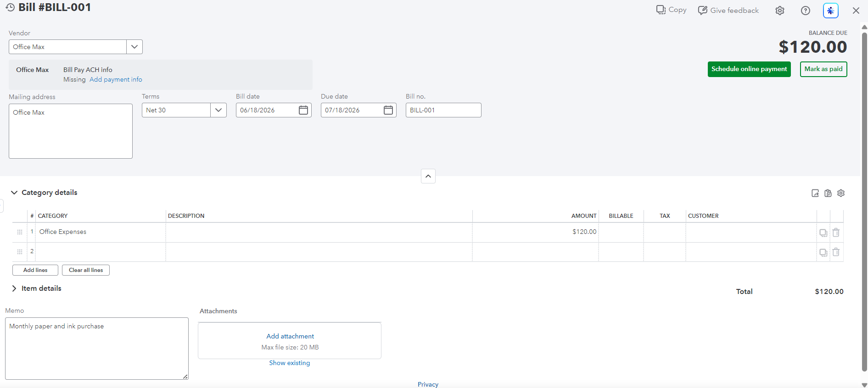Viewport: 868px width, 388px height.
Task: Select the $120.00 amount cell
Action: tap(535, 232)
